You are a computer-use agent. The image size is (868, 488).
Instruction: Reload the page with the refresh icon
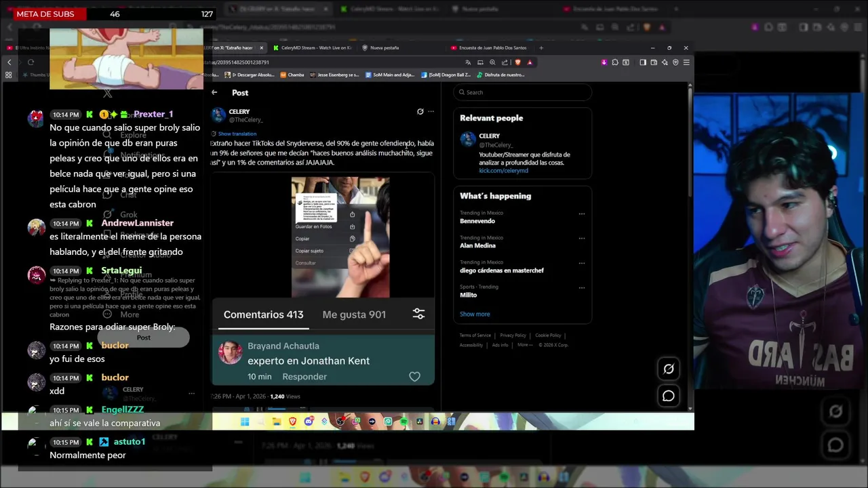[x=31, y=62]
